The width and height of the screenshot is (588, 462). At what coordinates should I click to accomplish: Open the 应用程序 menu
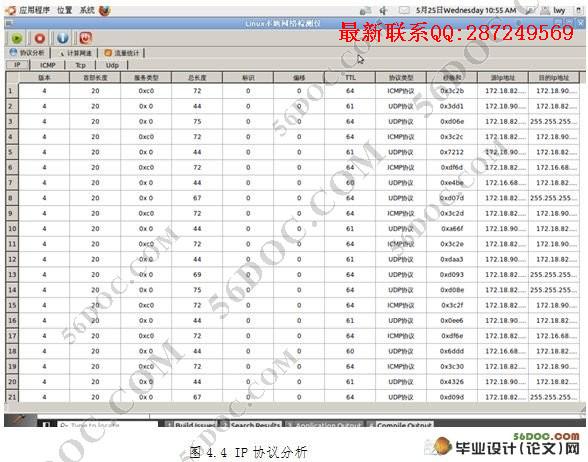click(x=34, y=10)
